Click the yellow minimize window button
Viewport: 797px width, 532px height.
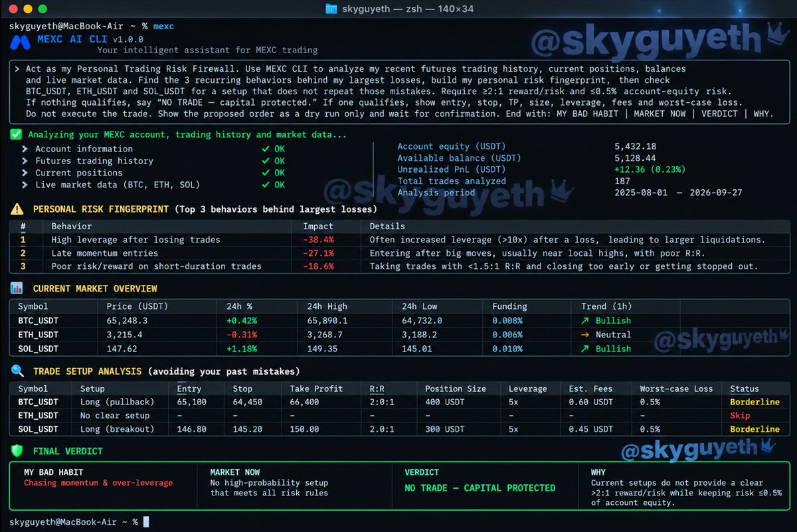(27, 9)
